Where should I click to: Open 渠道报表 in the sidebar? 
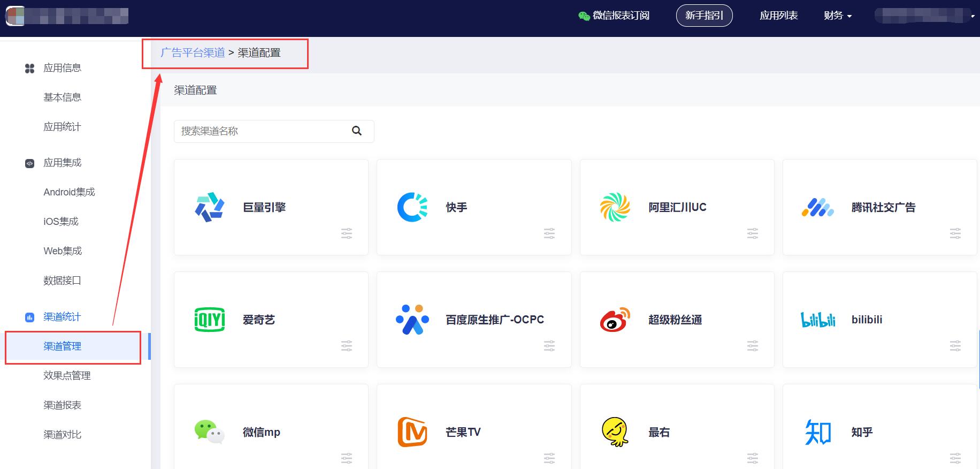point(62,405)
